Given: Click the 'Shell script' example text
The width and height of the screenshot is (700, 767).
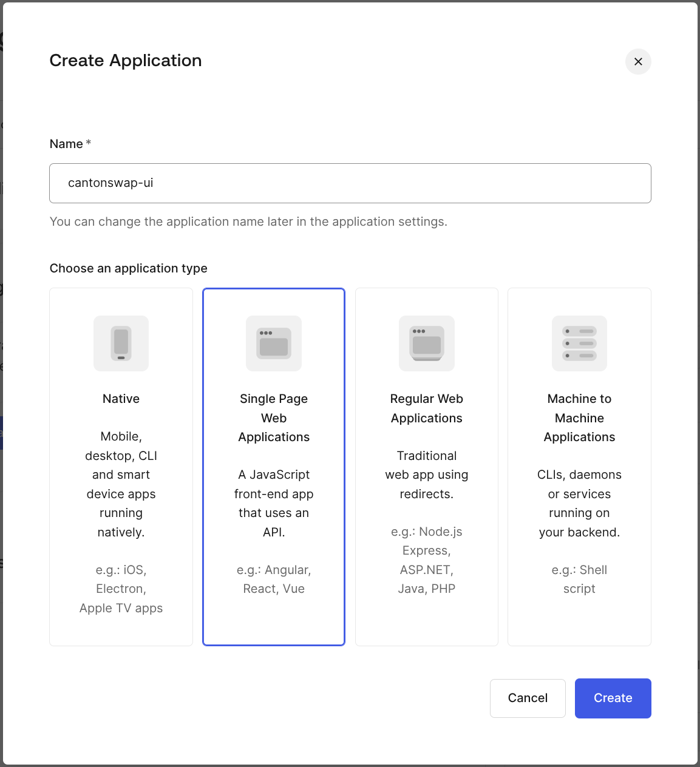Looking at the screenshot, I should click(x=579, y=579).
